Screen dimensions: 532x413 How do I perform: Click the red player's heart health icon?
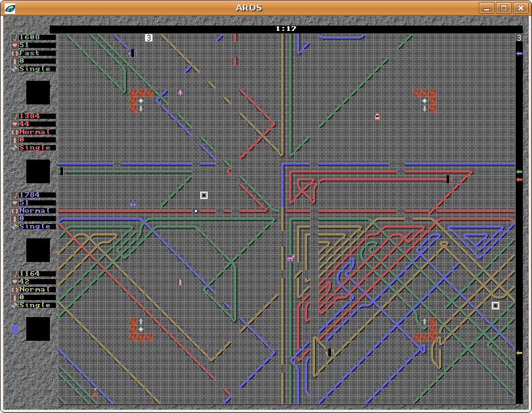coord(14,124)
